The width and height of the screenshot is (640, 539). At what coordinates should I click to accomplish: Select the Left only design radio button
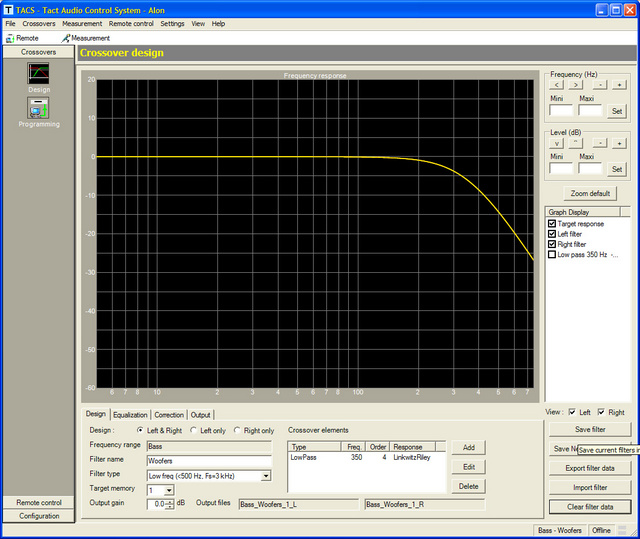pyautogui.click(x=194, y=430)
